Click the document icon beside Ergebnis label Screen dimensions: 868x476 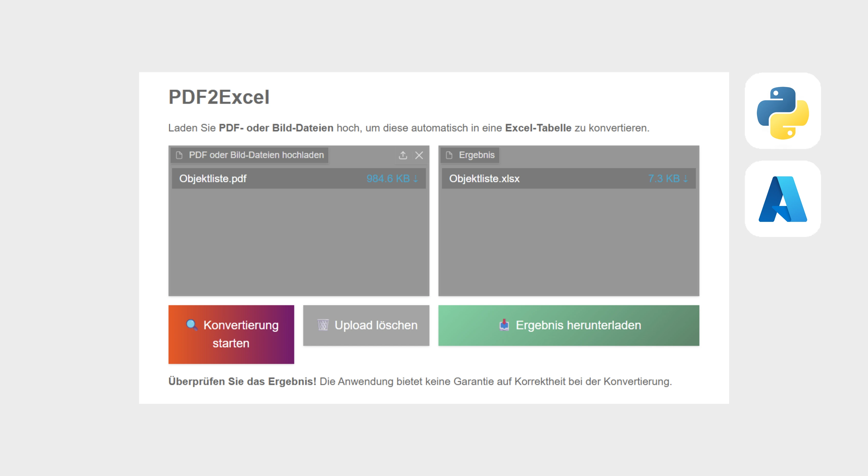(x=449, y=155)
